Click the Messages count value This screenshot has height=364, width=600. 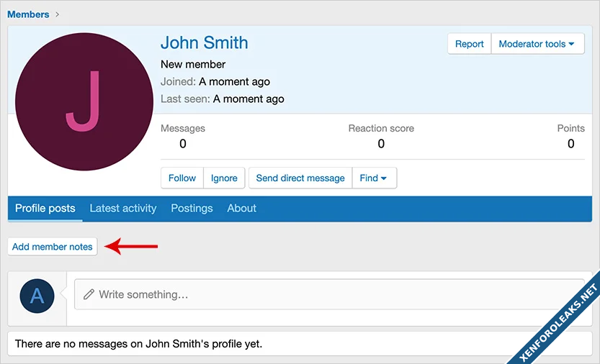[182, 143]
